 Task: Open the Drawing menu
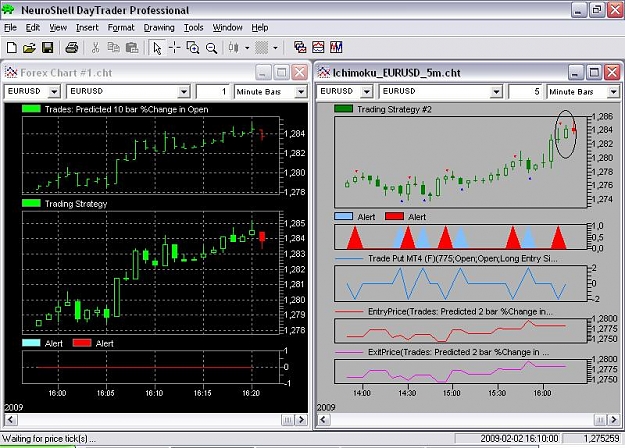159,28
